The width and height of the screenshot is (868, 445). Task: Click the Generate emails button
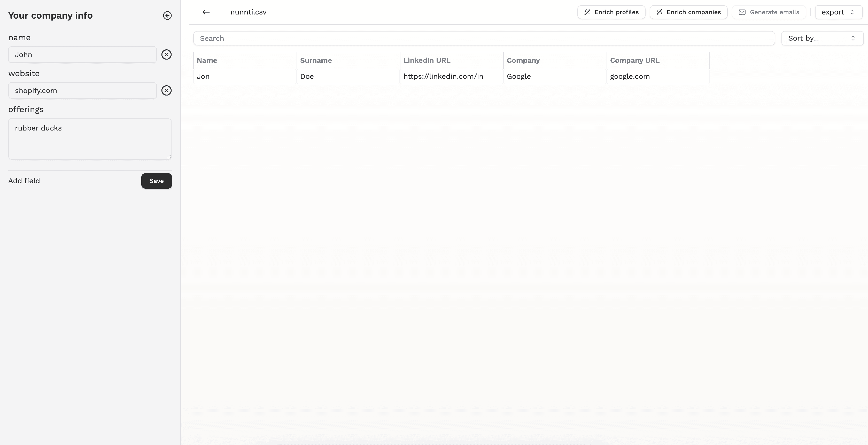pos(769,12)
